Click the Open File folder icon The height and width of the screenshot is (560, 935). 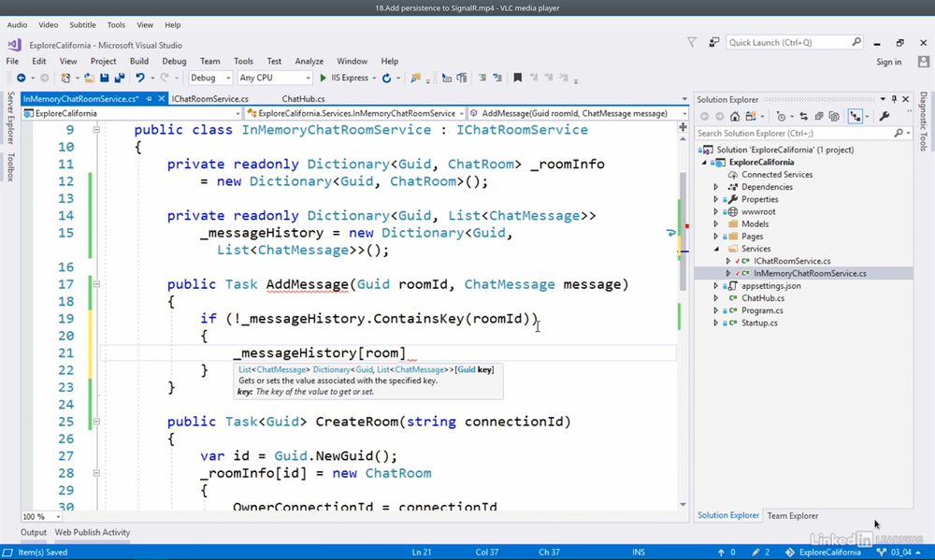(x=89, y=79)
